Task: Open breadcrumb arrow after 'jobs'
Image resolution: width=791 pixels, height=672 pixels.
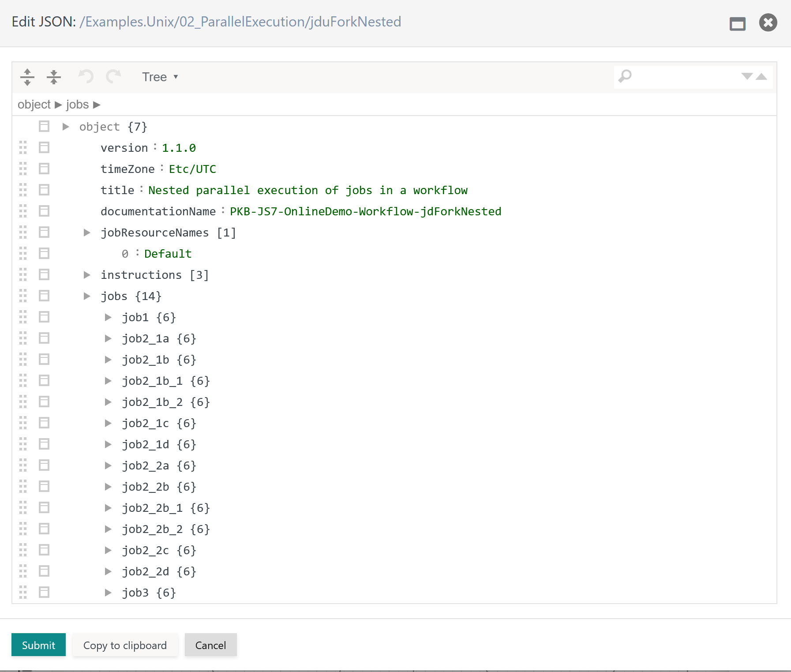Action: coord(97,105)
